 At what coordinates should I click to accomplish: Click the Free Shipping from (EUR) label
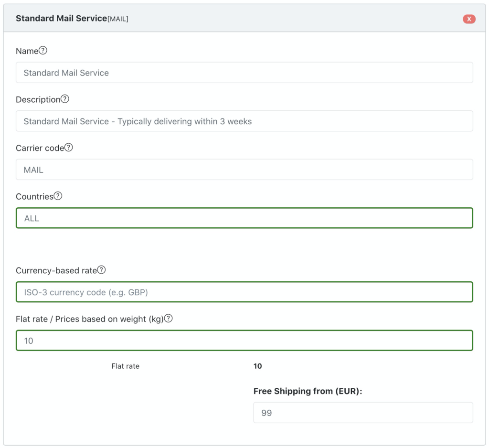[308, 391]
